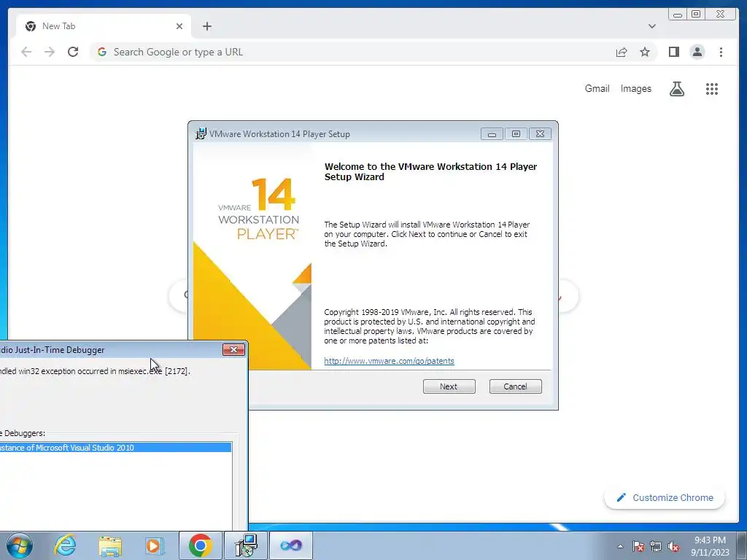Open the taskbar clock and date
Viewport: 747px width, 560px height.
tap(710, 546)
